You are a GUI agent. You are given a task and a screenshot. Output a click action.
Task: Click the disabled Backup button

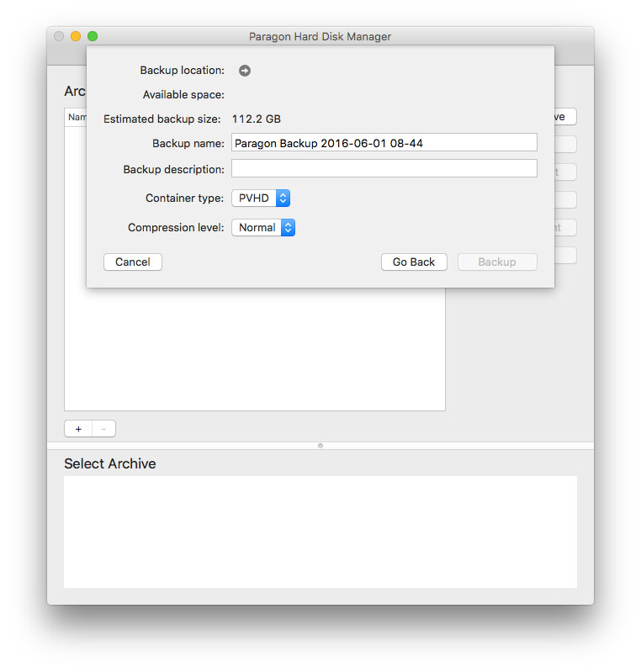[497, 262]
